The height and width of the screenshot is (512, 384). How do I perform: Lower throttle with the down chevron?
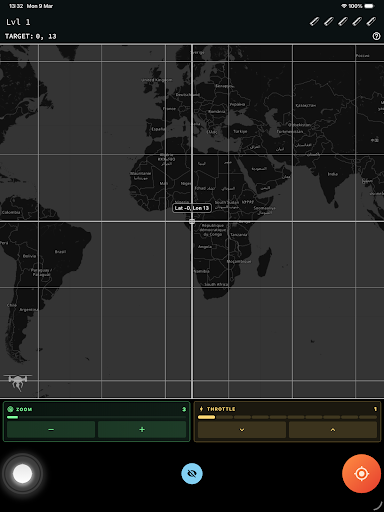click(242, 430)
